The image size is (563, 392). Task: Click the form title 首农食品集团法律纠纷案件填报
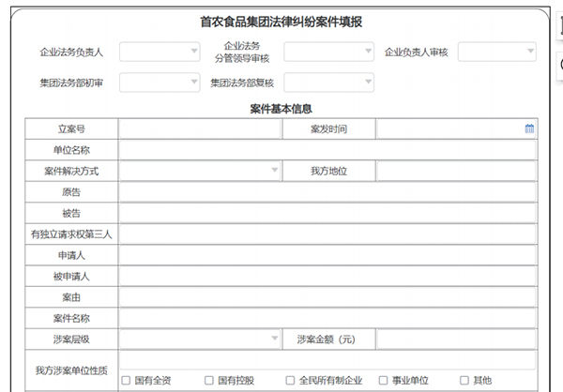pyautogui.click(x=281, y=22)
